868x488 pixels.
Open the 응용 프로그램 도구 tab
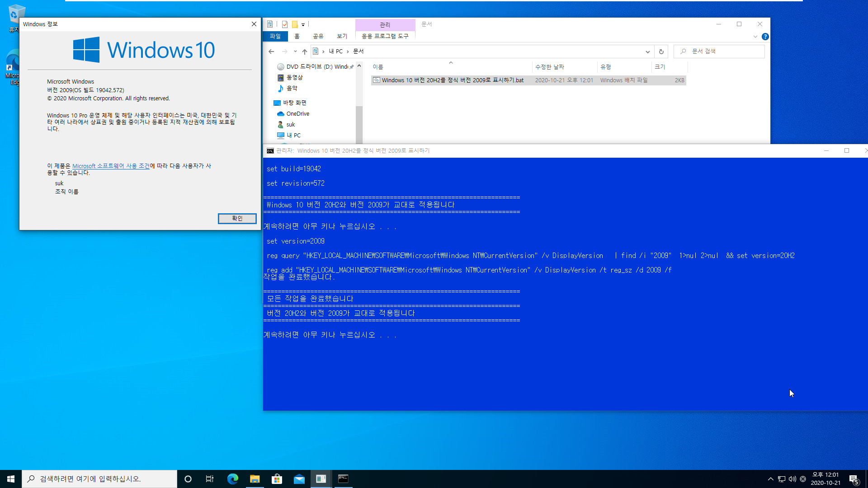pos(385,36)
